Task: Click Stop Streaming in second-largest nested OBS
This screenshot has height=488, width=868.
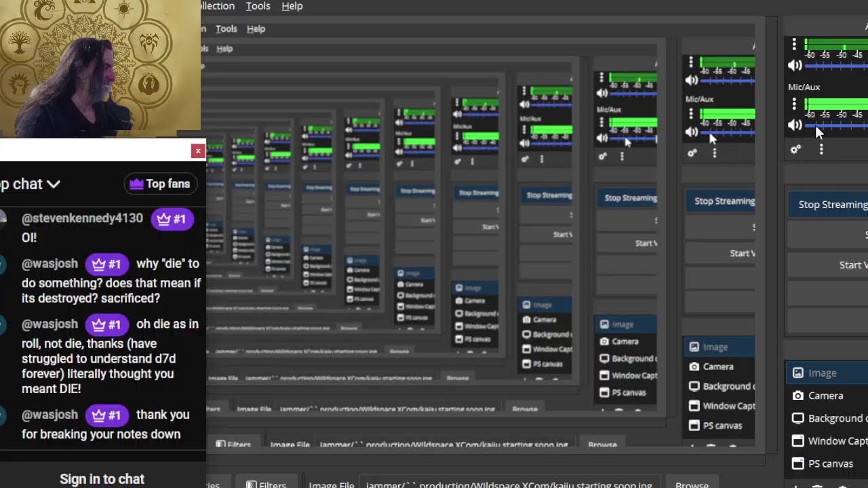Action: pos(720,201)
